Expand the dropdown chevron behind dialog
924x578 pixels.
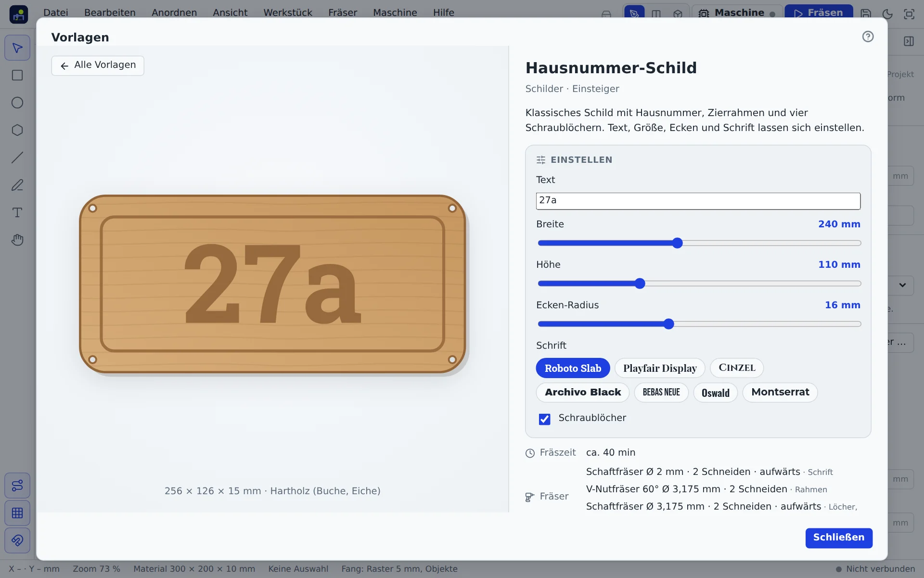(x=902, y=285)
